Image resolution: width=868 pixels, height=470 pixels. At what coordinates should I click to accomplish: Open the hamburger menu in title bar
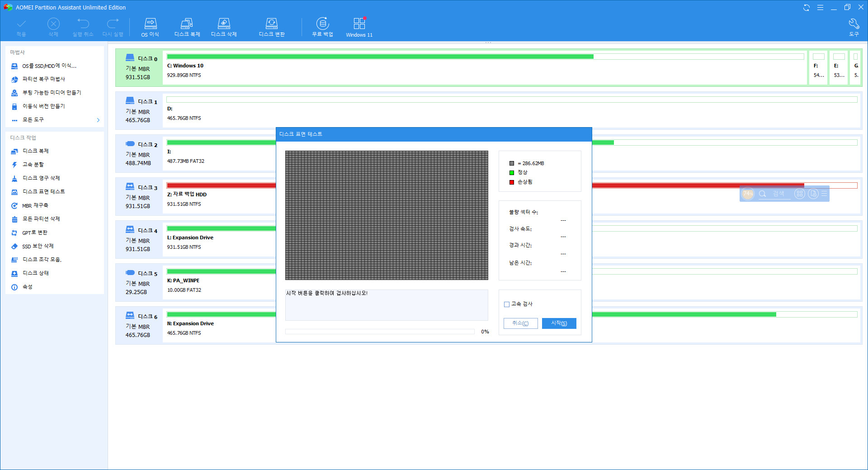tap(820, 8)
